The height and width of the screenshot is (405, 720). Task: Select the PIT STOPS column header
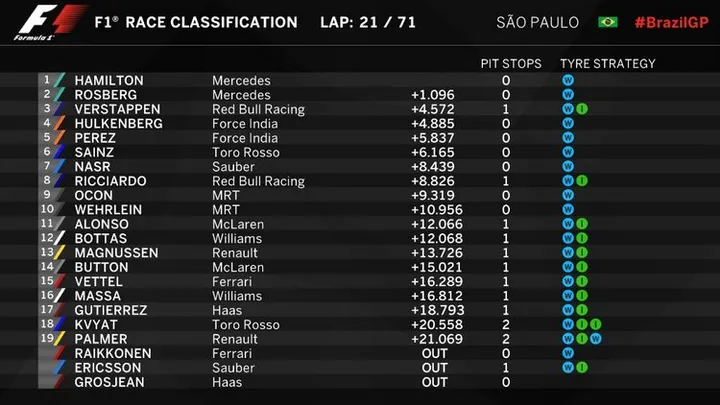coord(511,63)
